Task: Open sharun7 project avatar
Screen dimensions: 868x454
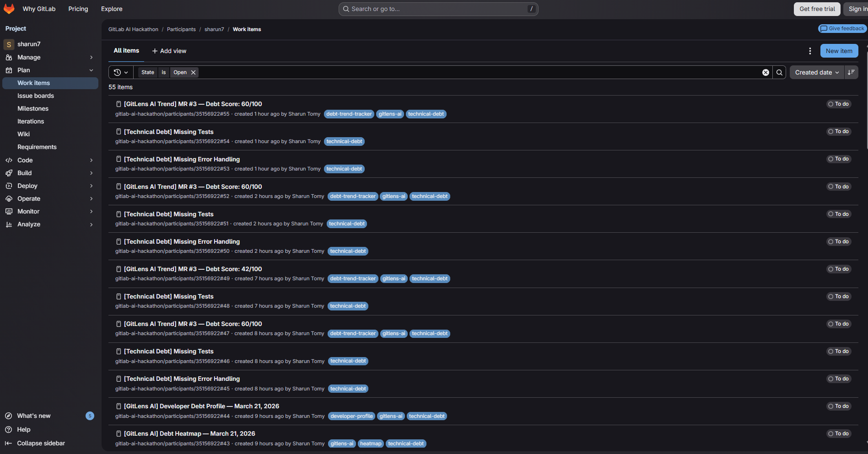Action: [x=9, y=44]
